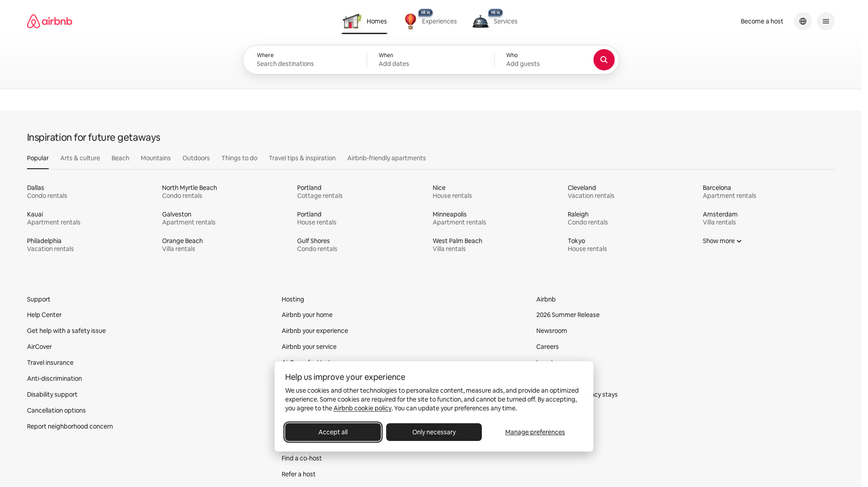The image size is (868, 487).
Task: Open Airbnb your home link
Action: pos(307,315)
